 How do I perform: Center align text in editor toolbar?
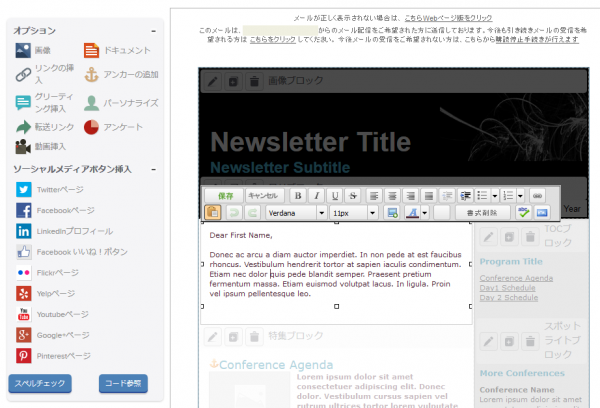click(392, 196)
